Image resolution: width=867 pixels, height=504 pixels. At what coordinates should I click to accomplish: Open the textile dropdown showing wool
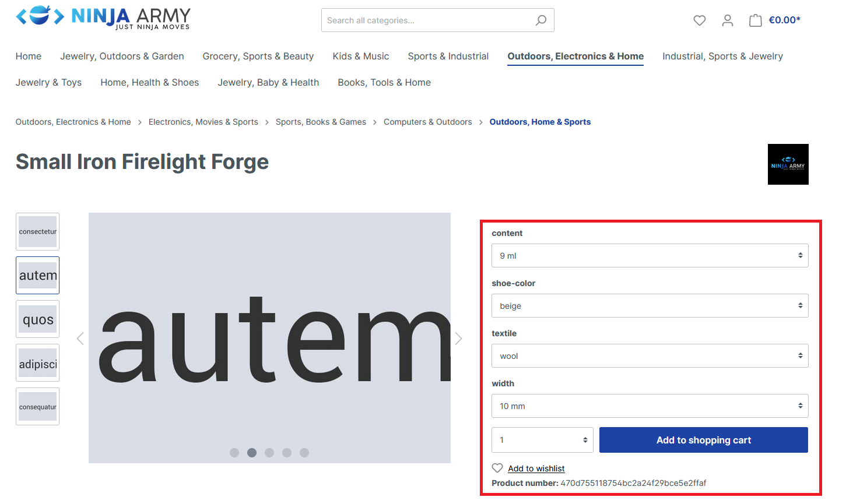650,356
